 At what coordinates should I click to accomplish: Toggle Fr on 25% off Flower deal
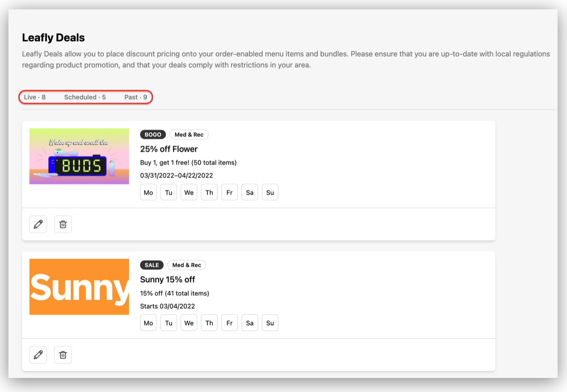pos(230,192)
